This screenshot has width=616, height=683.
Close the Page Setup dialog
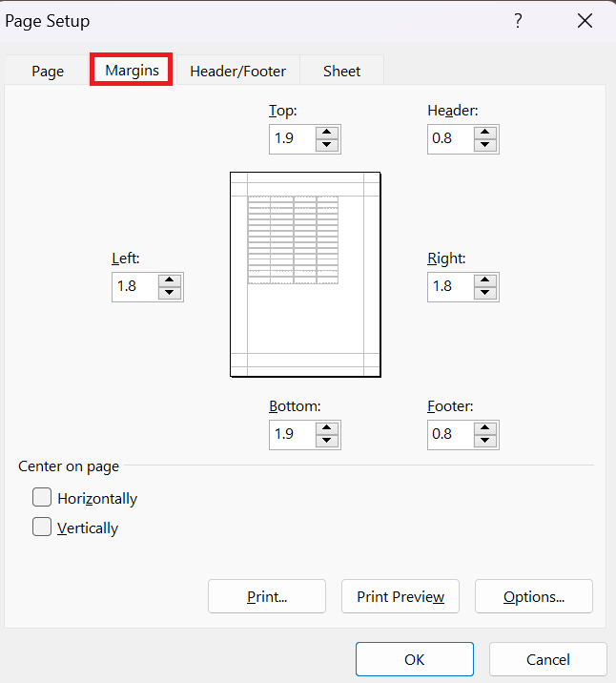(x=585, y=20)
